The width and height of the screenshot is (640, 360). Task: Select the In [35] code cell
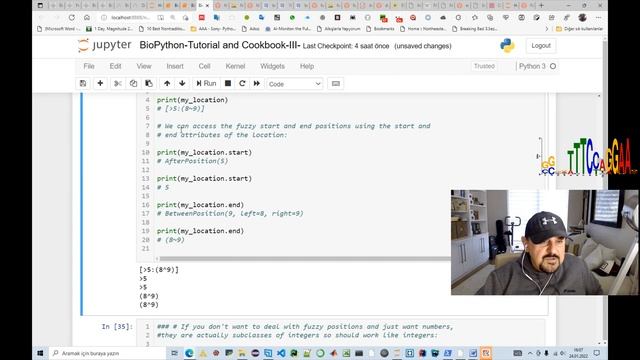(x=341, y=332)
